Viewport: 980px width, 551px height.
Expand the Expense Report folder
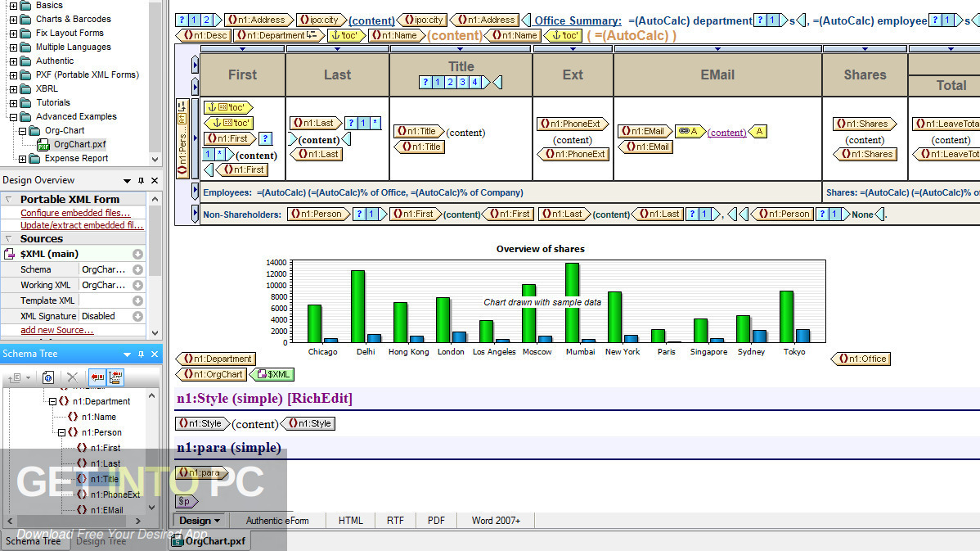click(23, 159)
